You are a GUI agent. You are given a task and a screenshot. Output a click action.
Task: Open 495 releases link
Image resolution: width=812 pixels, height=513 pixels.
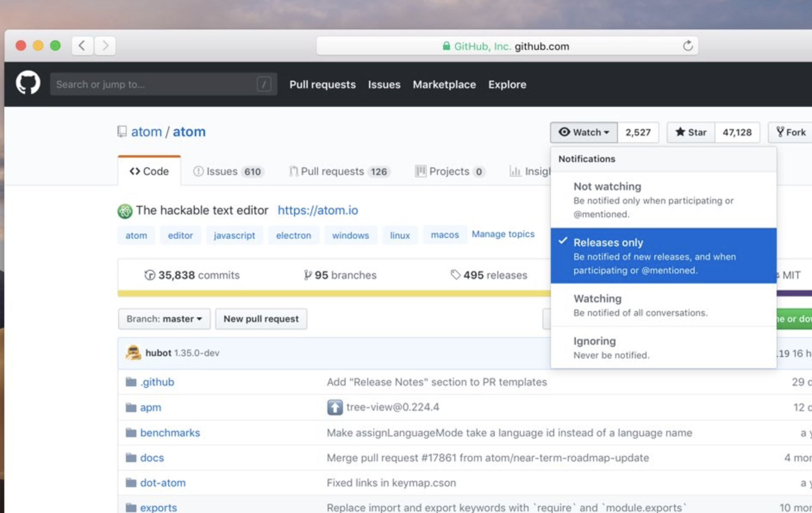click(x=489, y=275)
